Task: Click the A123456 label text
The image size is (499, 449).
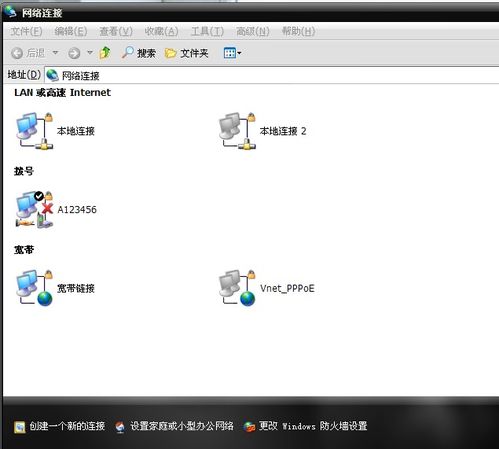Action: coord(77,210)
